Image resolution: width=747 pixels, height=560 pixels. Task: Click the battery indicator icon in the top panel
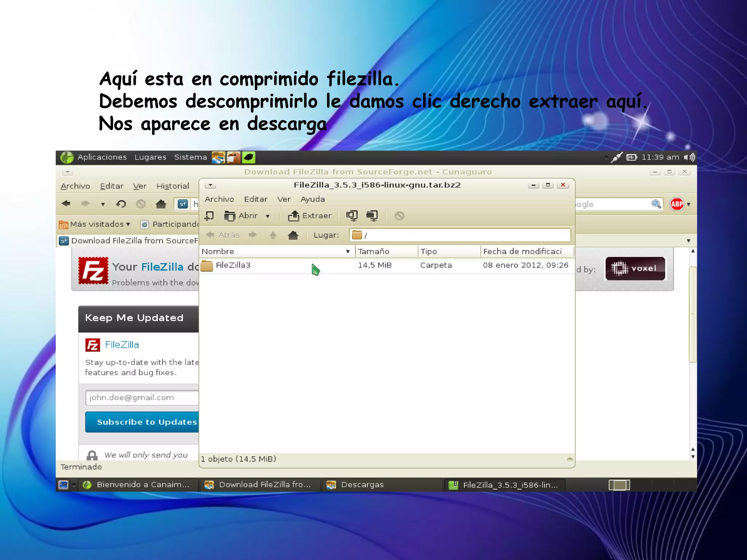click(631, 157)
